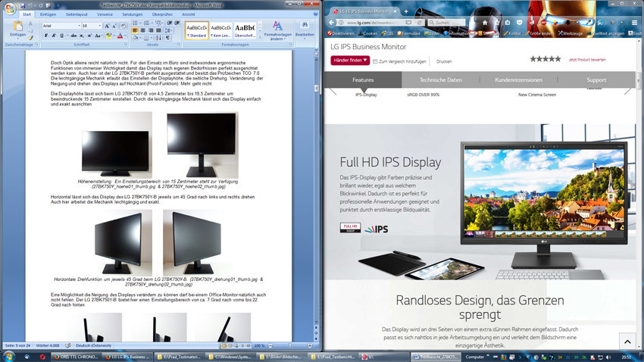The image size is (644, 362).
Task: Click Händler finden red button
Action: pyautogui.click(x=350, y=61)
